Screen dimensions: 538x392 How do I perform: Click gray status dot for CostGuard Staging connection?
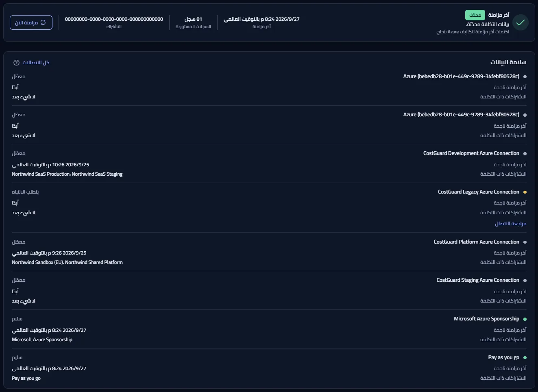pos(525,281)
